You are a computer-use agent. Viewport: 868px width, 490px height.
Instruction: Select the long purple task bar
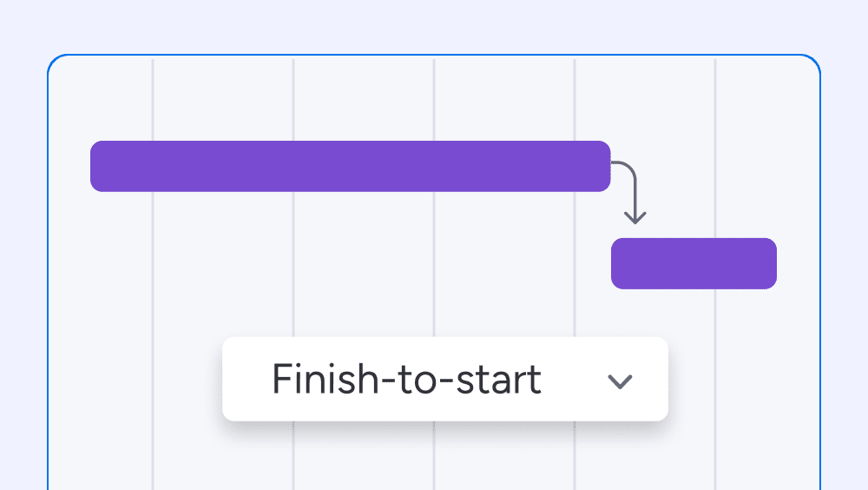[351, 166]
